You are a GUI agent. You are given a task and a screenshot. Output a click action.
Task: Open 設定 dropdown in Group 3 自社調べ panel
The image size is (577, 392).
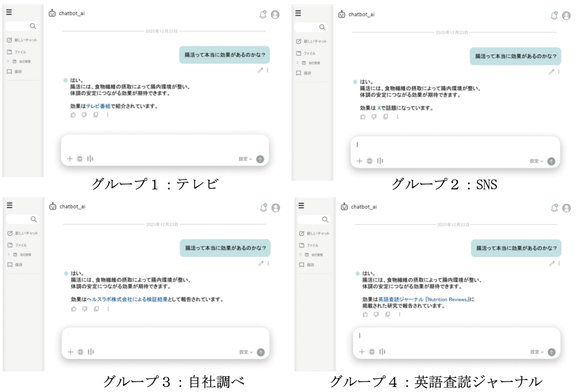[x=246, y=352]
